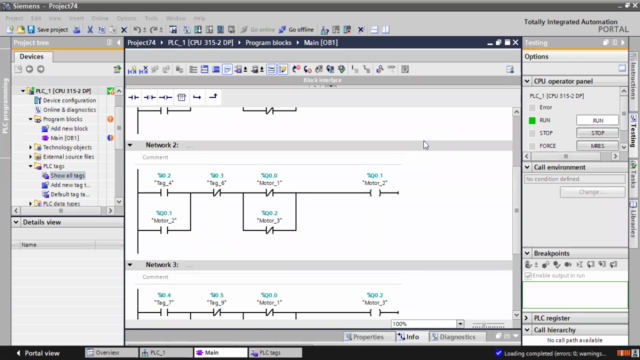Click the STOP button on operator panel
This screenshot has height=360, width=640.
[x=598, y=133]
